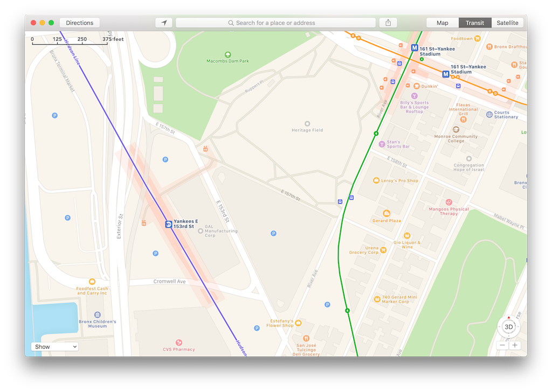552x392 pixels.
Task: Select the Gerard Plaza shop icon
Action: (387, 213)
